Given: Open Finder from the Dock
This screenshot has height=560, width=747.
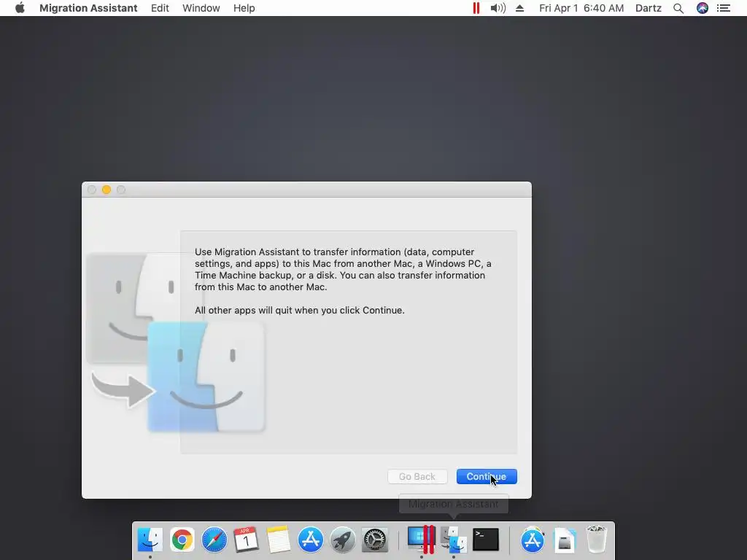Looking at the screenshot, I should click(150, 540).
